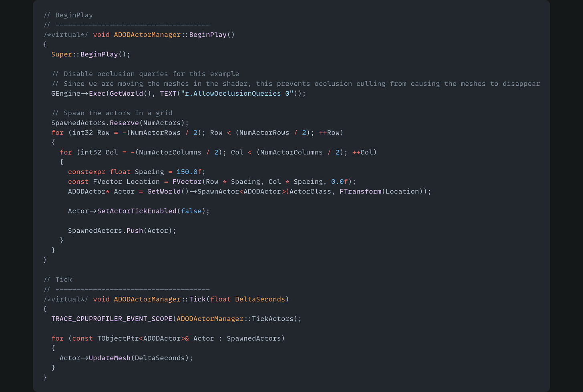The height and width of the screenshot is (392, 583).
Task: Click the 'false' literal
Action: pos(191,211)
